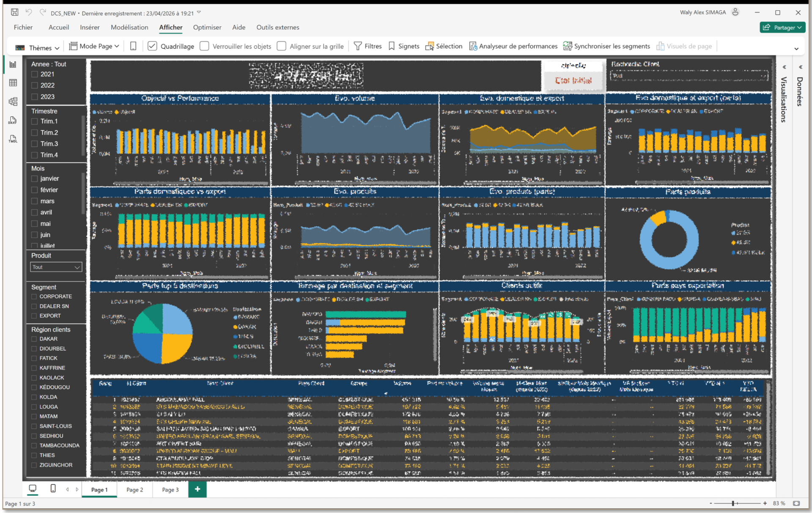Expand the Données pane chevron
The width and height of the screenshot is (812, 513).
tap(800, 67)
